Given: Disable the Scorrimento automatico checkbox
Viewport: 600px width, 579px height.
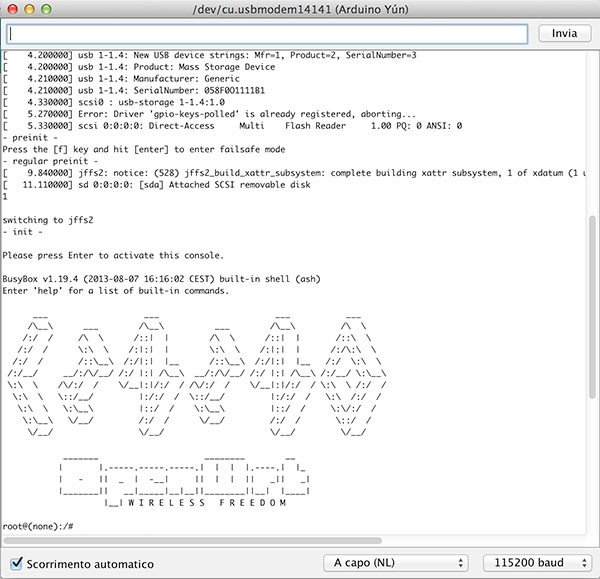Looking at the screenshot, I should 15,563.
